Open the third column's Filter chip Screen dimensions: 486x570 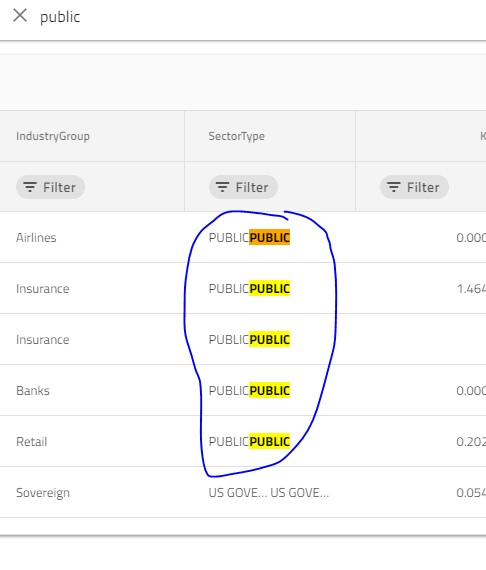tap(414, 187)
